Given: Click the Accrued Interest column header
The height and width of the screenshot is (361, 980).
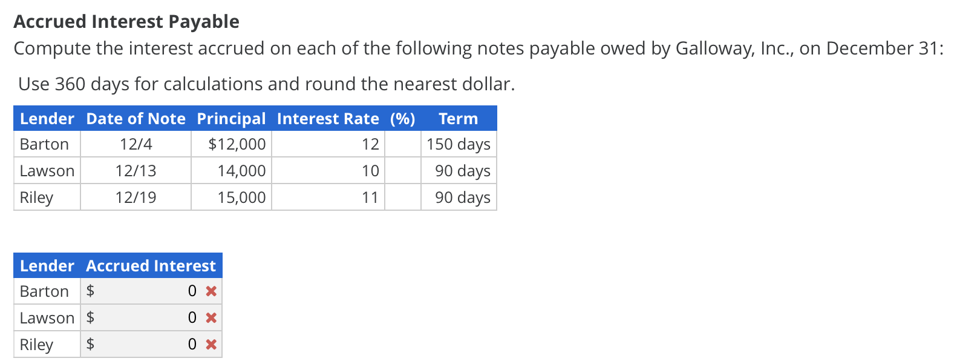Looking at the screenshot, I should pos(151,265).
